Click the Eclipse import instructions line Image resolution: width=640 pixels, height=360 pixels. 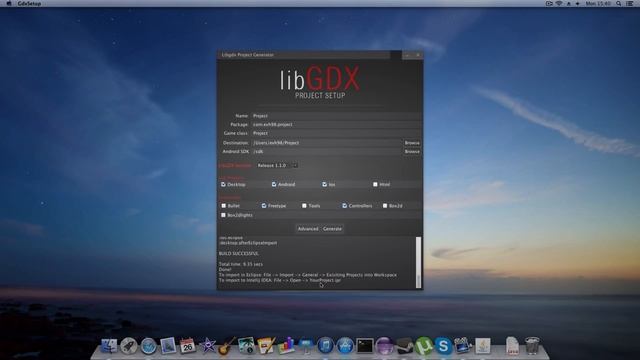tap(308, 275)
